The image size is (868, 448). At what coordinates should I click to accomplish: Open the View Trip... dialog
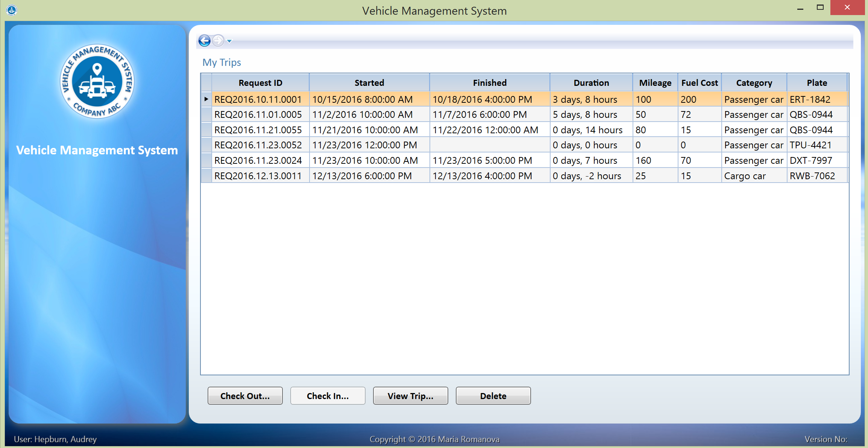tap(410, 396)
